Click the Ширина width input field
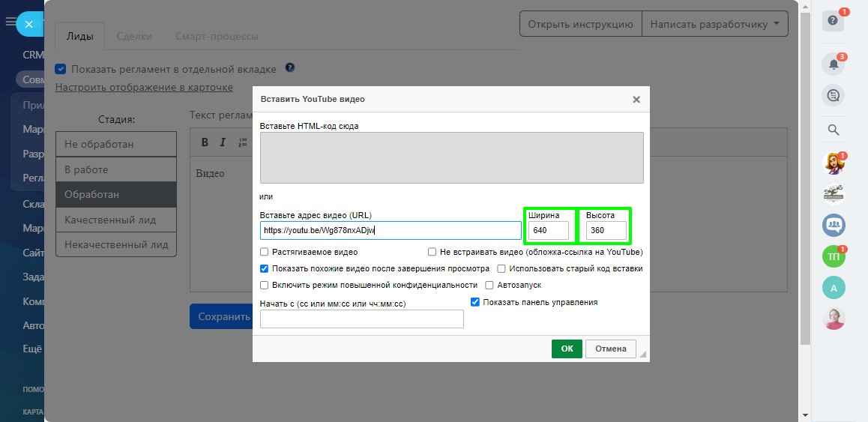The image size is (868, 422). pyautogui.click(x=548, y=230)
